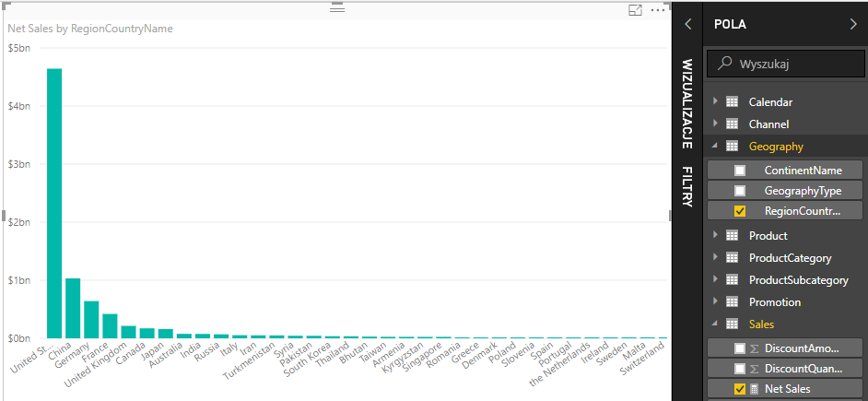Expand the Channel table
The image size is (868, 401).
(715, 124)
